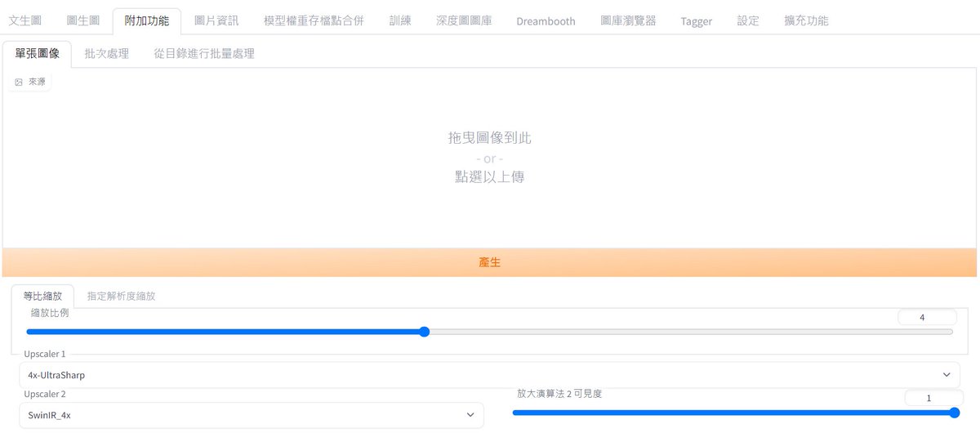Switch to the Tagger tab

click(696, 20)
